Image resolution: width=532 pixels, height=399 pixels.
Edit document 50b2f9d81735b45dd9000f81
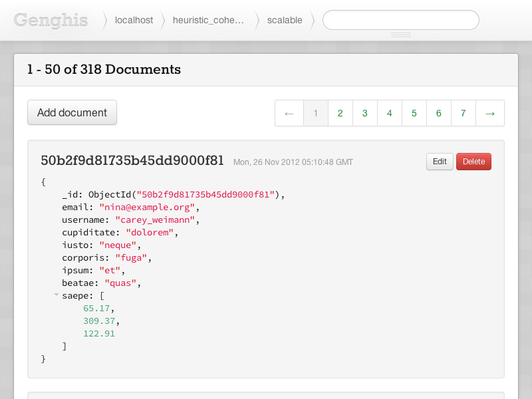(x=440, y=162)
